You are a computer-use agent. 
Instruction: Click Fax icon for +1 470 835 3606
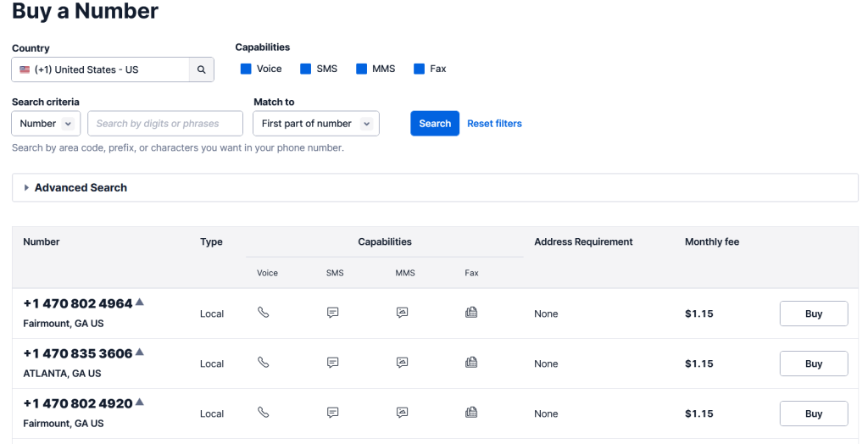(471, 362)
